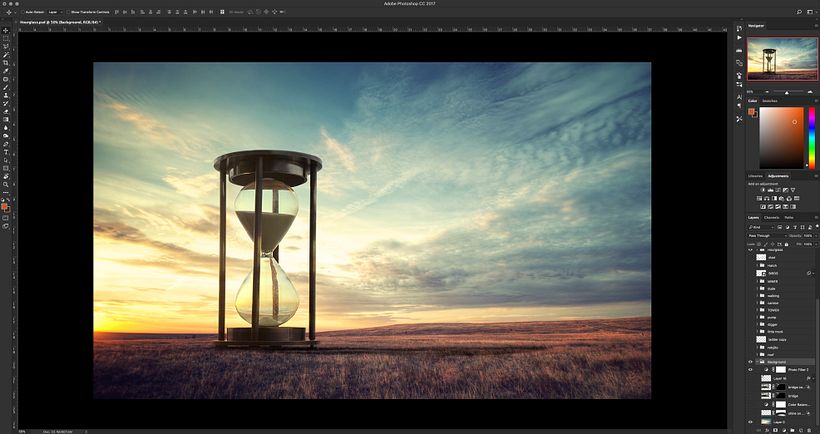The height and width of the screenshot is (434, 820).
Task: Select the Clone Stamp tool
Action: 6,96
